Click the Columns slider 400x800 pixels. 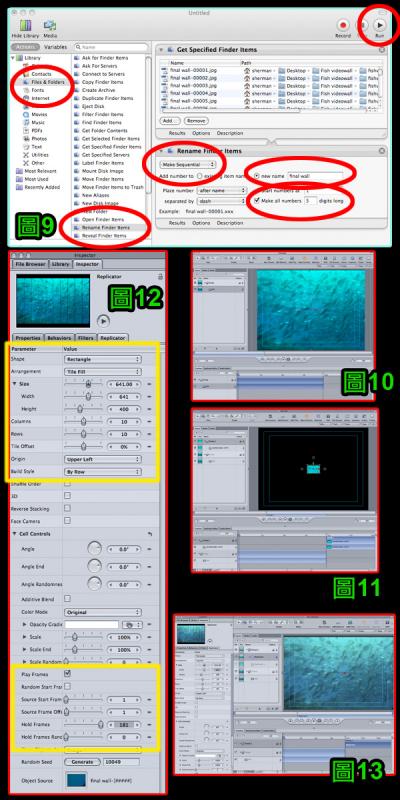pyautogui.click(x=84, y=421)
